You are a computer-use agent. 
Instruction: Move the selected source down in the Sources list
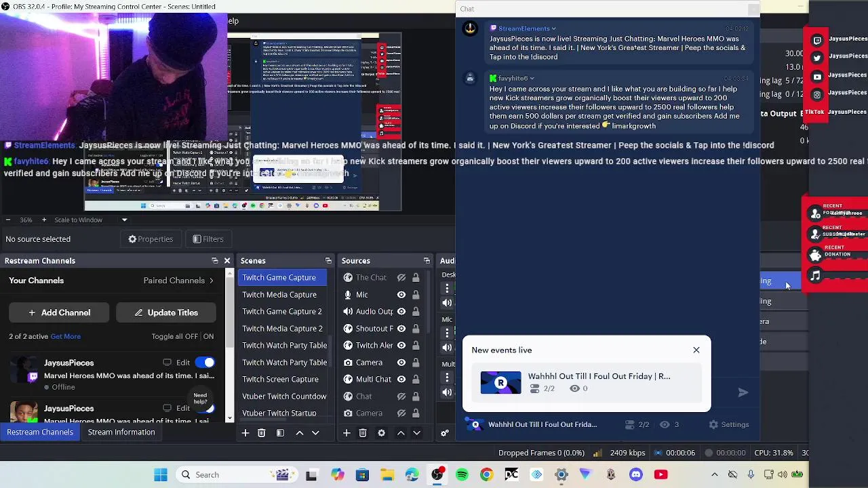tap(417, 433)
